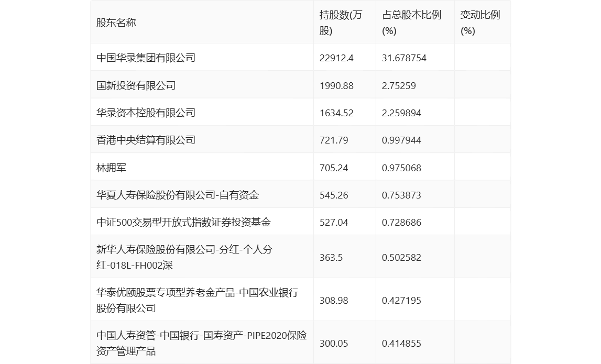The height and width of the screenshot is (364, 601).
Task: Click percentage value 0.728686
Action: tap(401, 223)
